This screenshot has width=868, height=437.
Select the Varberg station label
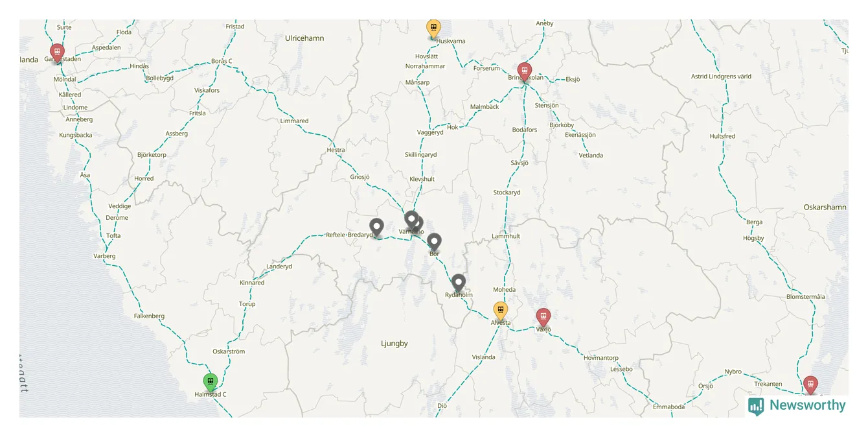[x=104, y=256]
